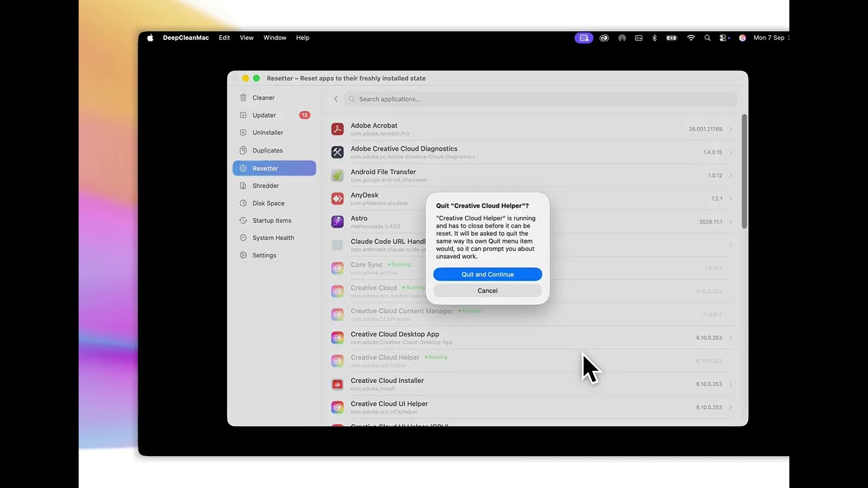Image resolution: width=868 pixels, height=488 pixels.
Task: Open the Window menu
Action: [275, 38]
